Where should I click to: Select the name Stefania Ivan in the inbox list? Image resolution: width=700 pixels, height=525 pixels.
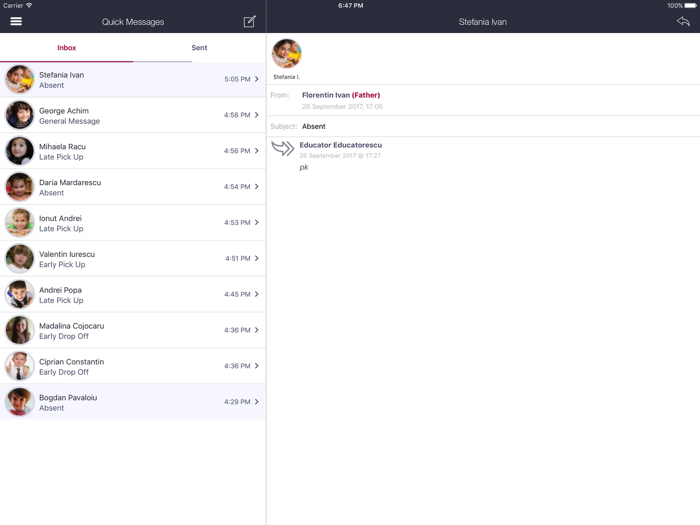pos(61,75)
